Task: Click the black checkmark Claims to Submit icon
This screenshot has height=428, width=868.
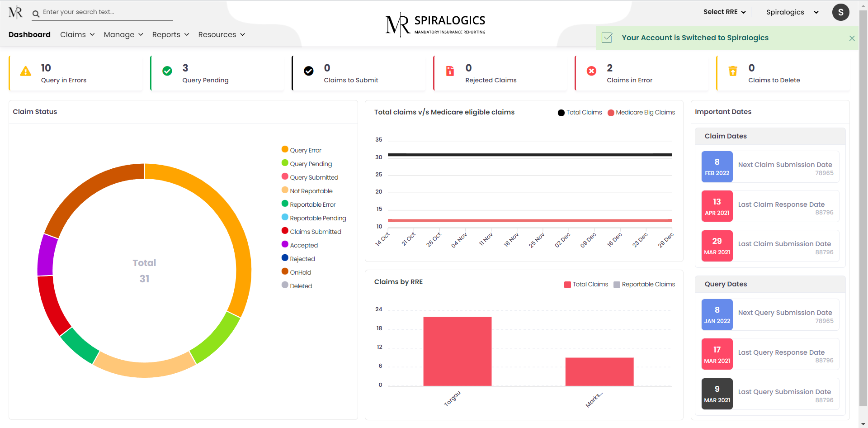Action: (x=309, y=71)
